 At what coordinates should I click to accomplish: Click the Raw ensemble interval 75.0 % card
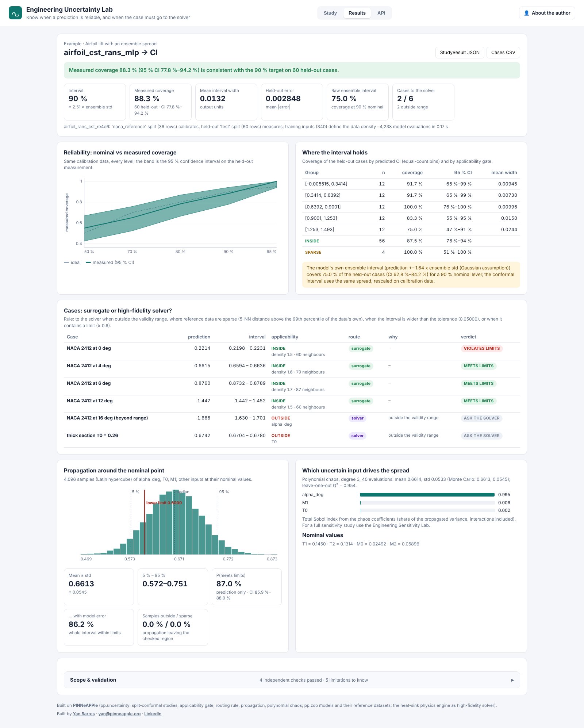358,102
